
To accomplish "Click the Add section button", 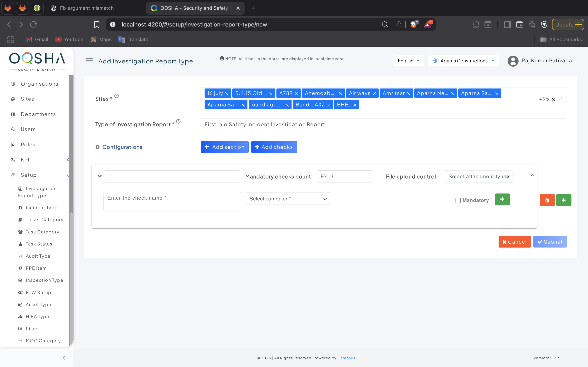I will (x=224, y=147).
